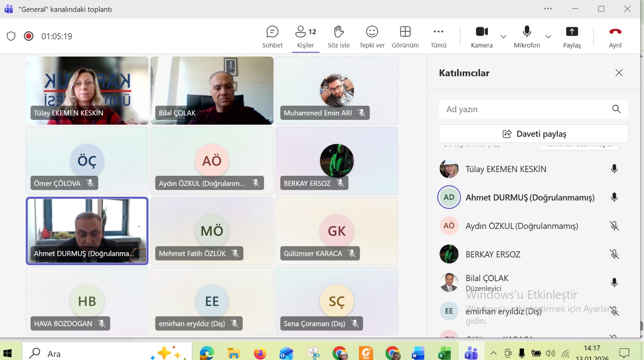This screenshot has height=360, width=644.
Task: Mute the Mikrofon in toolbar
Action: tap(526, 37)
